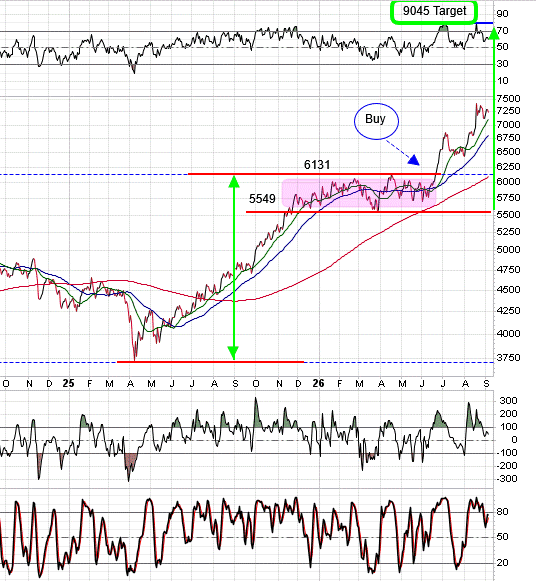Image resolution: width=536 pixels, height=581 pixels.
Task: Click the green arrowhead by the right price axis
Action: [x=494, y=33]
